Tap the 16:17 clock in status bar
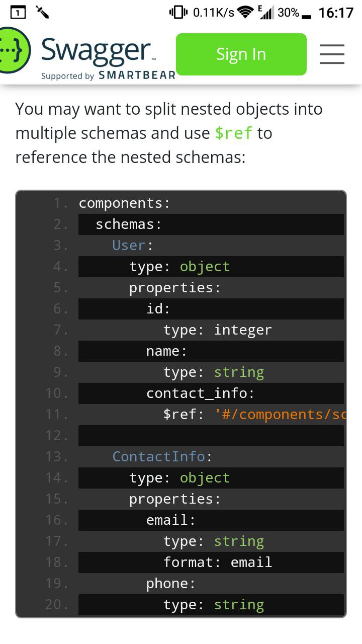 [336, 13]
